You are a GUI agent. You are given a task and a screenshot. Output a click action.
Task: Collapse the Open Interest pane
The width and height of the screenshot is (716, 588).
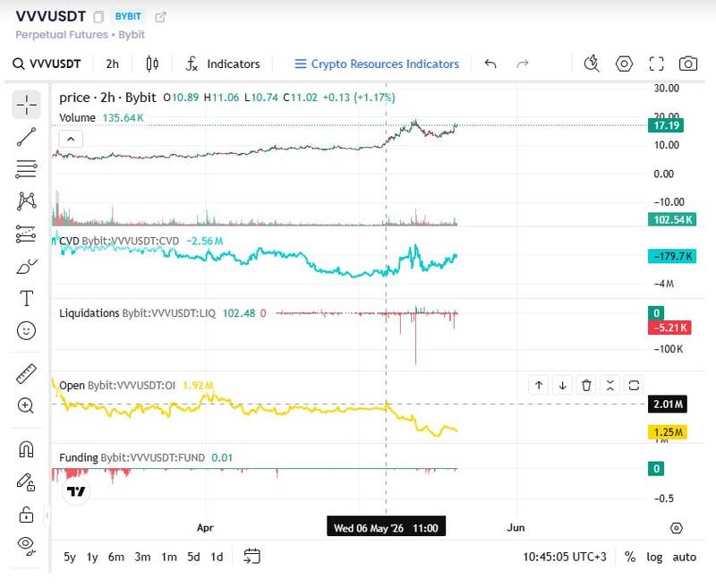(x=610, y=386)
